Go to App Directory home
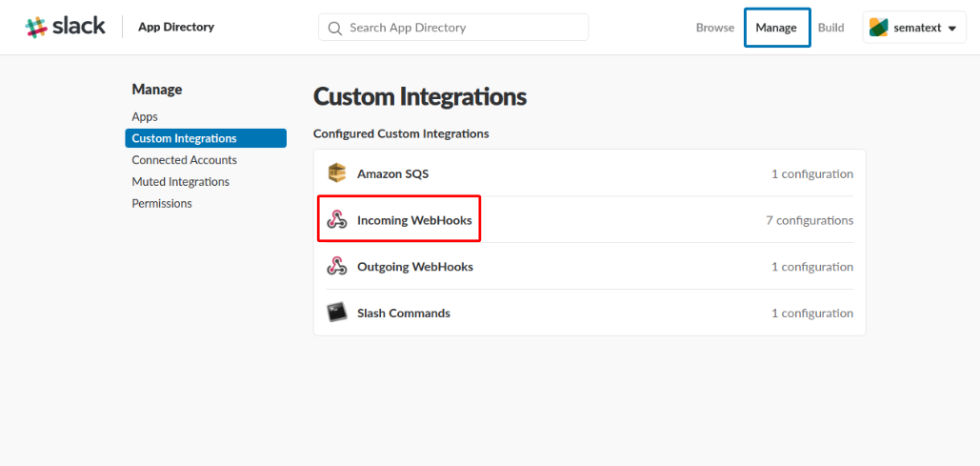Viewport: 980px width, 466px height. (x=176, y=27)
